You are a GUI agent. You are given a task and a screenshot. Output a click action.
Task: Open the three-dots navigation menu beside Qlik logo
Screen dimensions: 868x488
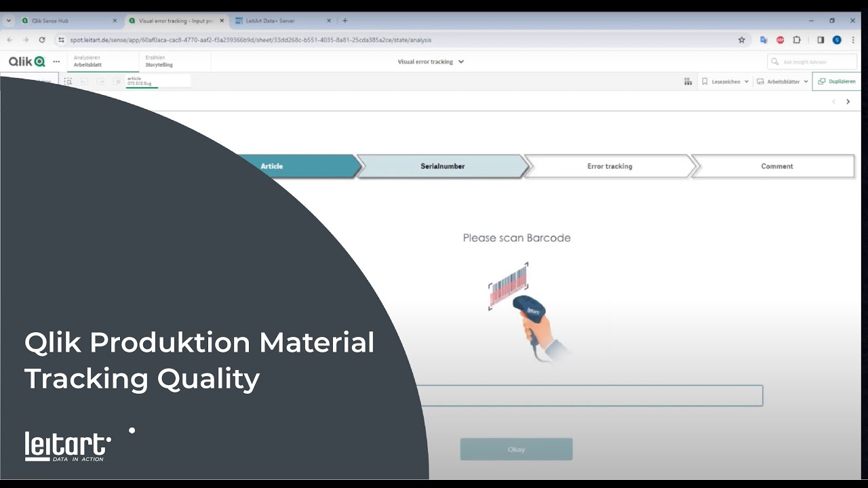[x=56, y=62]
